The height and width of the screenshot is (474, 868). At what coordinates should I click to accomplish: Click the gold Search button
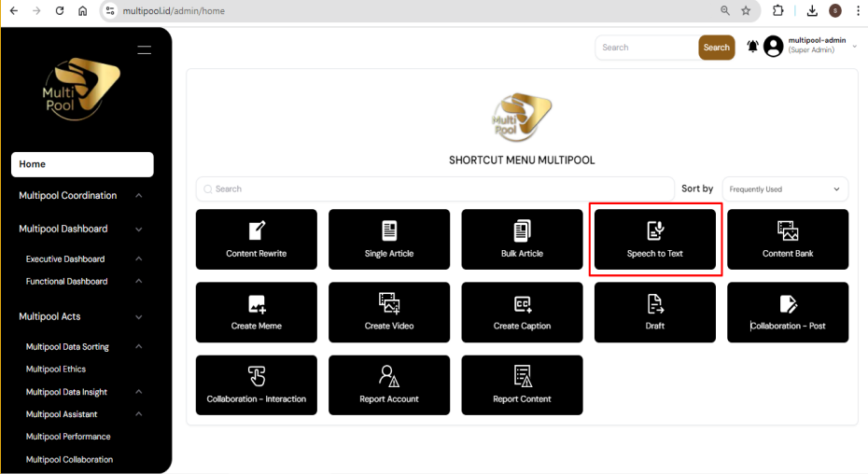[x=716, y=48]
